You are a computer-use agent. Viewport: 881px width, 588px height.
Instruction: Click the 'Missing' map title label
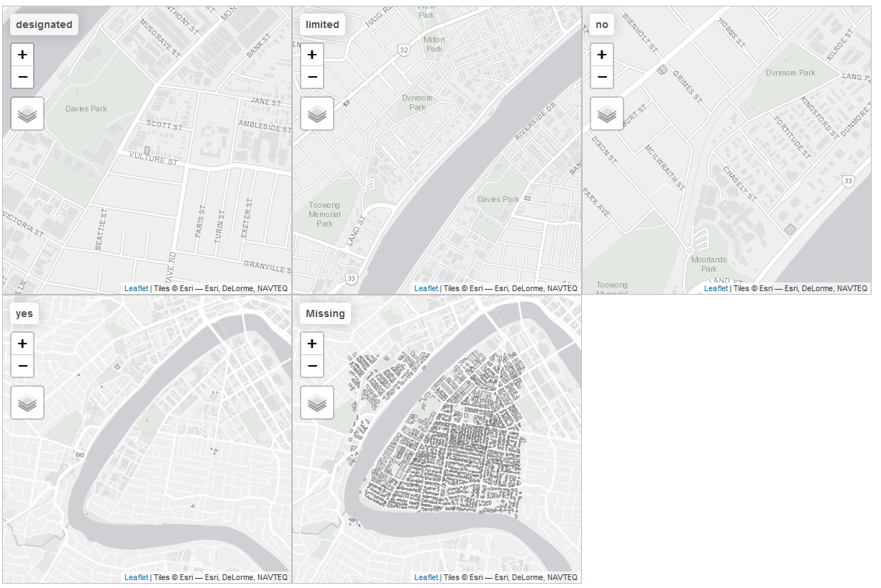(325, 313)
